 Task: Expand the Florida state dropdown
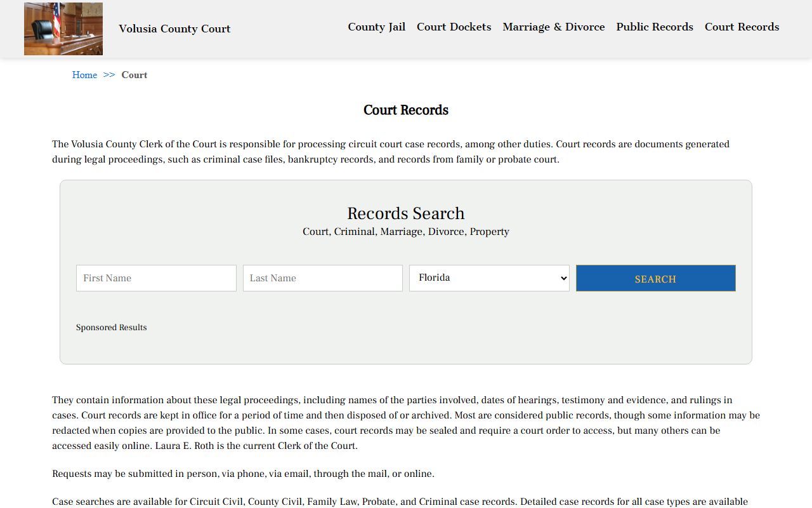point(489,278)
